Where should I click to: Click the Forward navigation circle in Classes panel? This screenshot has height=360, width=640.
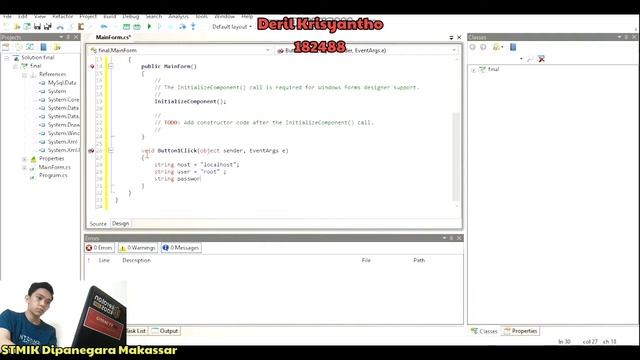click(483, 47)
